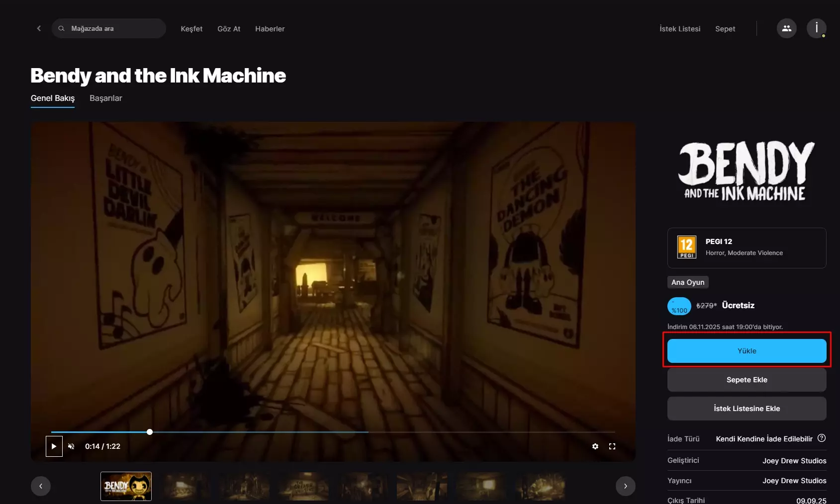Viewport: 840px width, 504px height.
Task: Click İstek Listesine Ekle
Action: pos(746,408)
